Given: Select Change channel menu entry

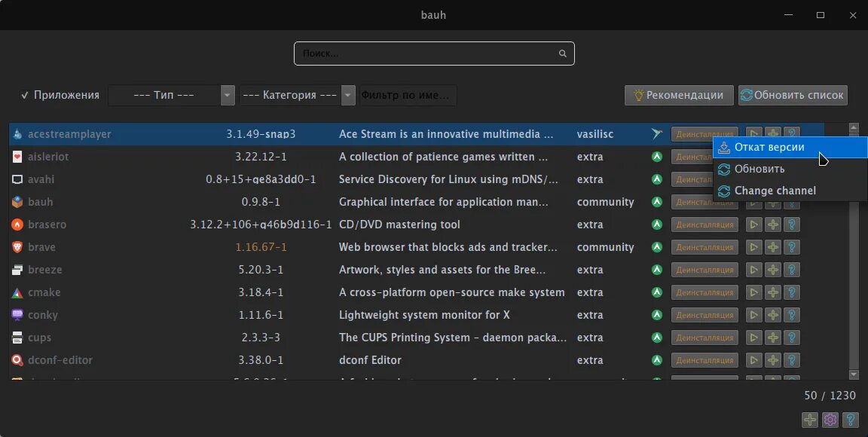Looking at the screenshot, I should pos(790,191).
